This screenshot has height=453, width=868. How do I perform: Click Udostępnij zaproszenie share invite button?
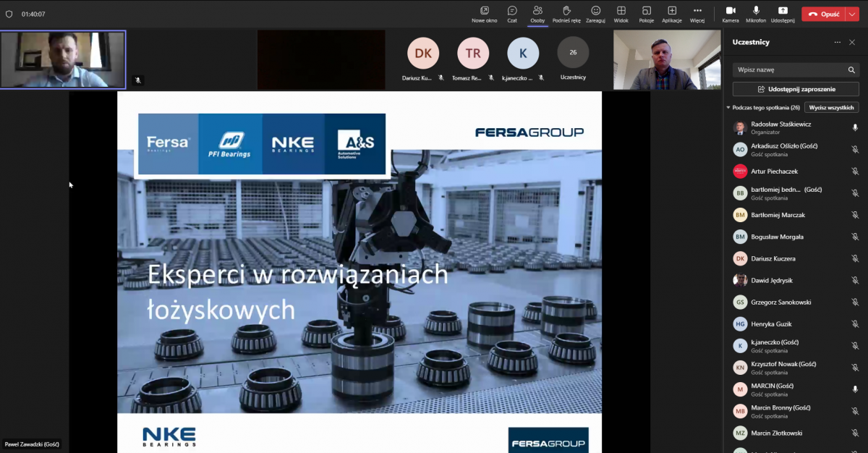pyautogui.click(x=796, y=89)
